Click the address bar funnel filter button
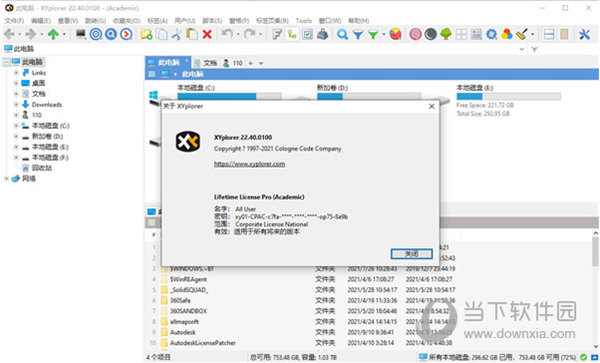The width and height of the screenshot is (600, 363). click(x=535, y=49)
